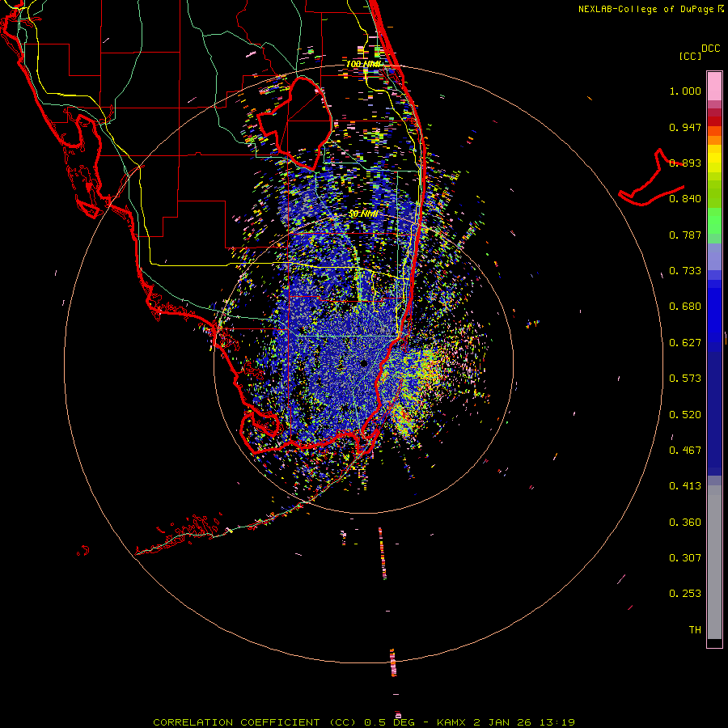728x728 pixels.
Task: Select the 0.360 legend value
Action: click(x=685, y=523)
